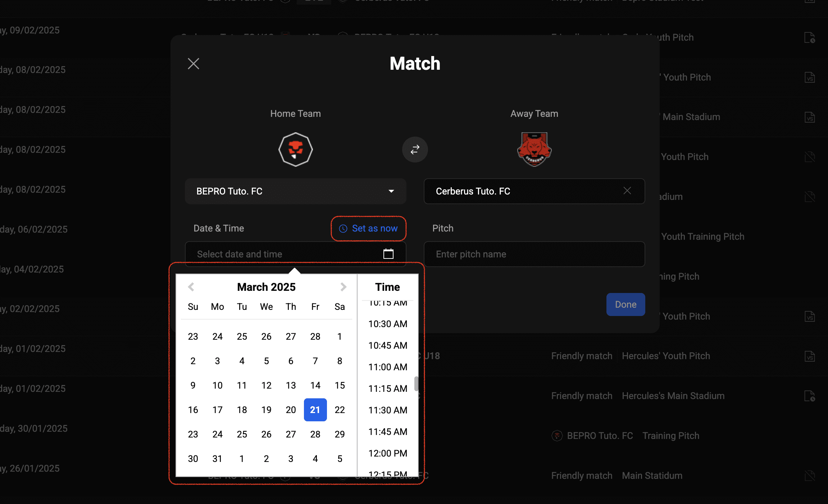Click the time list scrollbar thumb
This screenshot has width=828, height=504.
coord(416,384)
